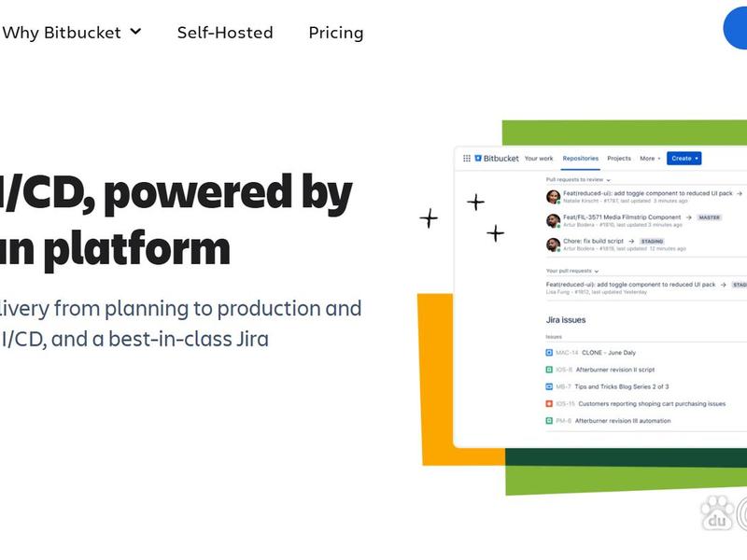Click the blue Create button
Image resolution: width=747 pixels, height=560 pixels.
pos(684,158)
